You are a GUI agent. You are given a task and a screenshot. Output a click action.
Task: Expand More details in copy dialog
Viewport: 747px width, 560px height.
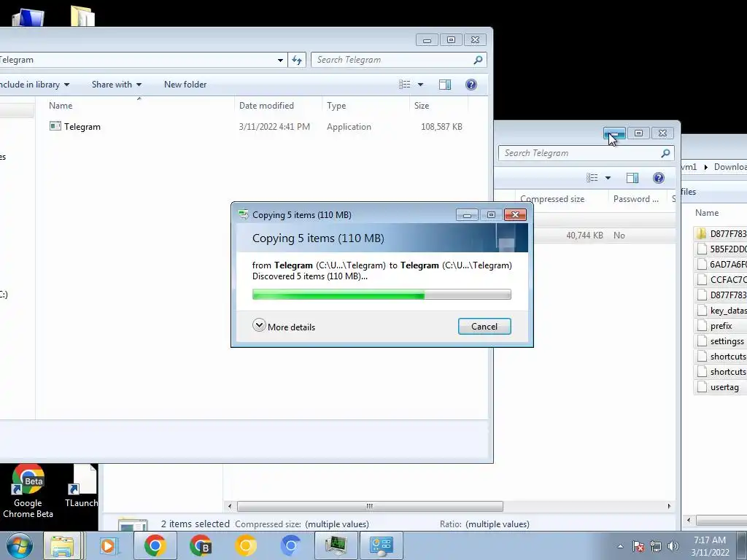[x=284, y=326]
